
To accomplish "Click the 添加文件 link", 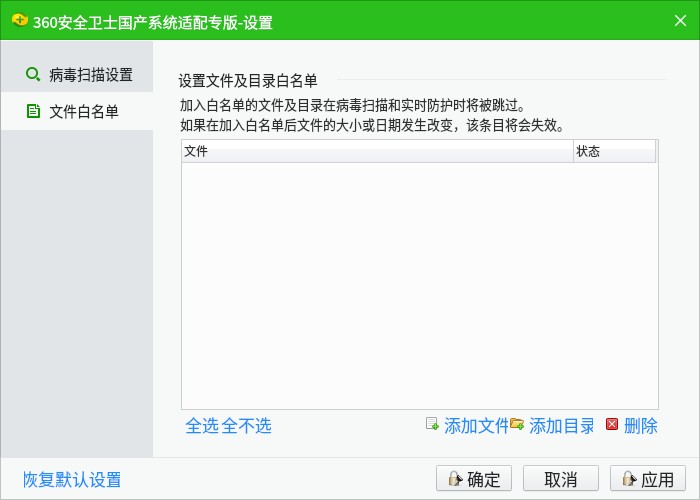I will click(476, 426).
